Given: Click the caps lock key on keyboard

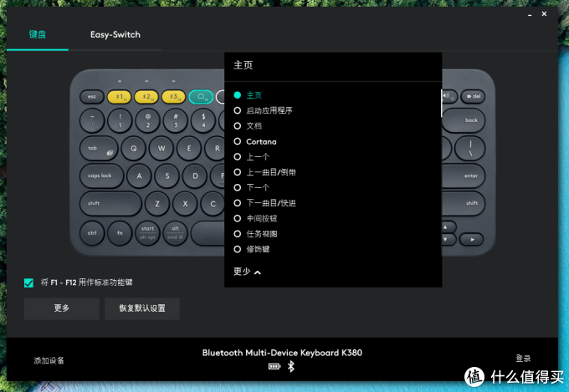Looking at the screenshot, I should click(x=101, y=176).
